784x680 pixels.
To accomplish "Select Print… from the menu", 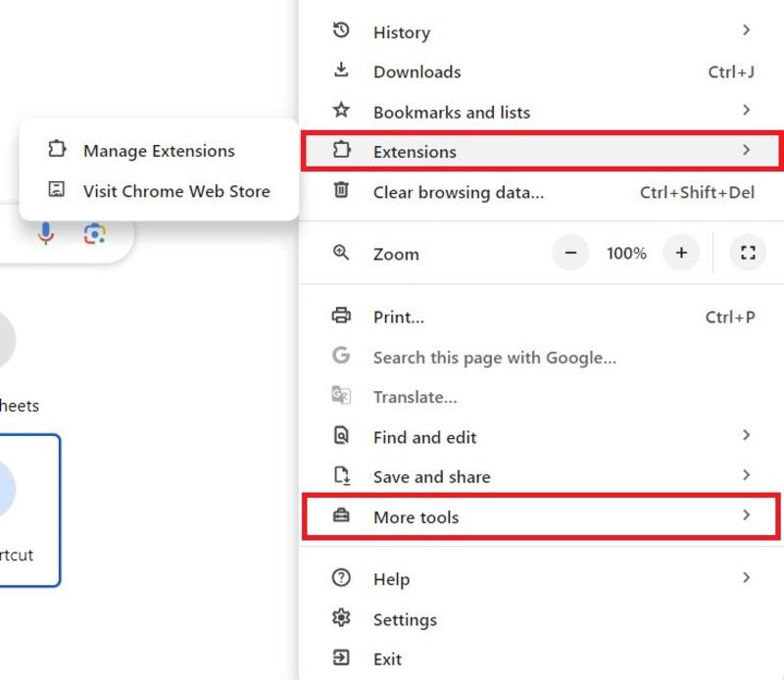I will click(542, 317).
